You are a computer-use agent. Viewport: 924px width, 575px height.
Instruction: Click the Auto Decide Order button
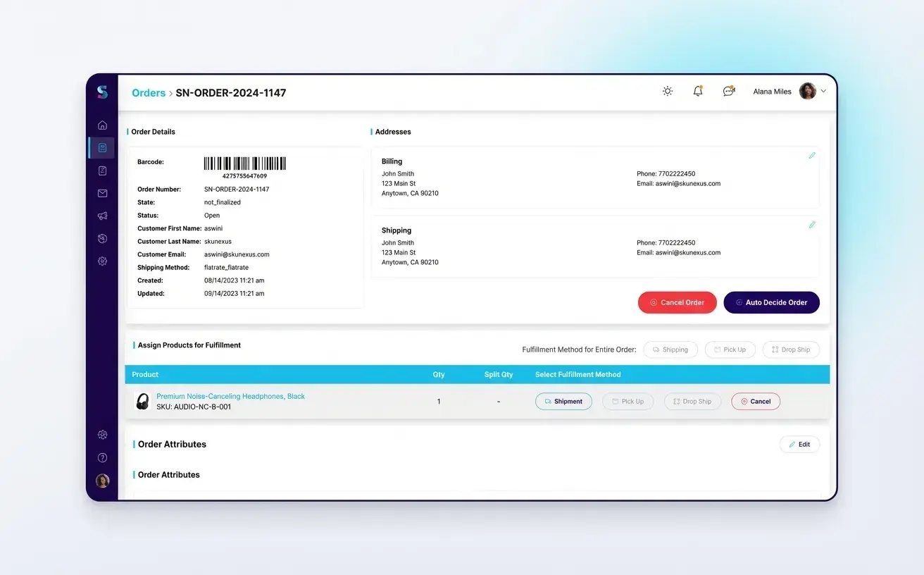point(771,302)
